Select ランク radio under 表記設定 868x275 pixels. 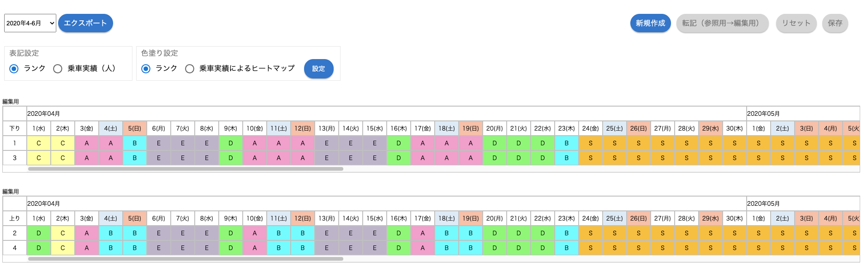(x=14, y=69)
